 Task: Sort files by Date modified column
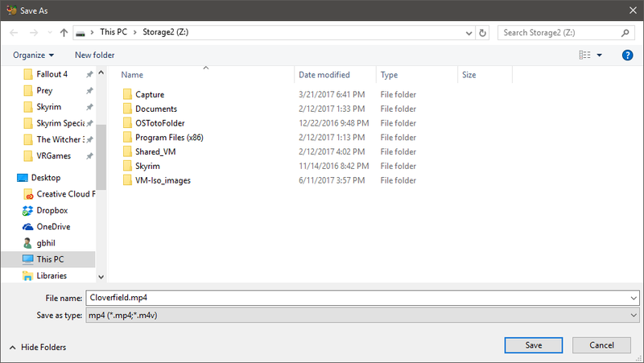coord(324,75)
